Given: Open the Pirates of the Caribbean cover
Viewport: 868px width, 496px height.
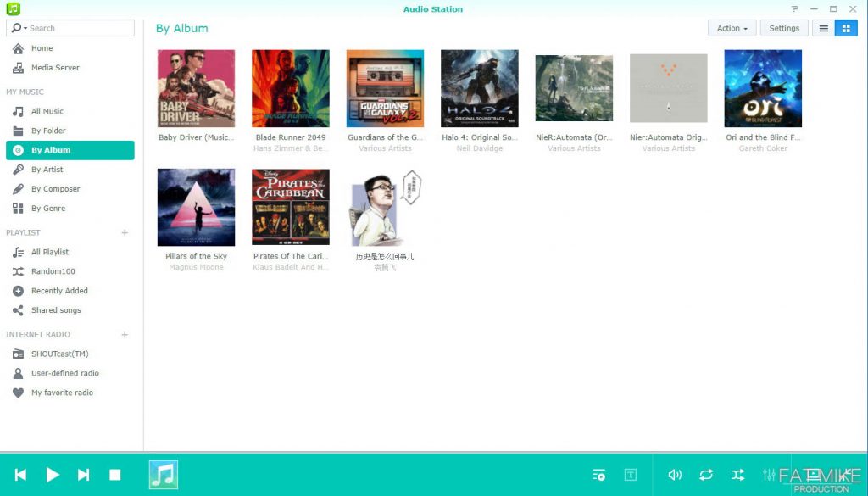Looking at the screenshot, I should [x=291, y=207].
